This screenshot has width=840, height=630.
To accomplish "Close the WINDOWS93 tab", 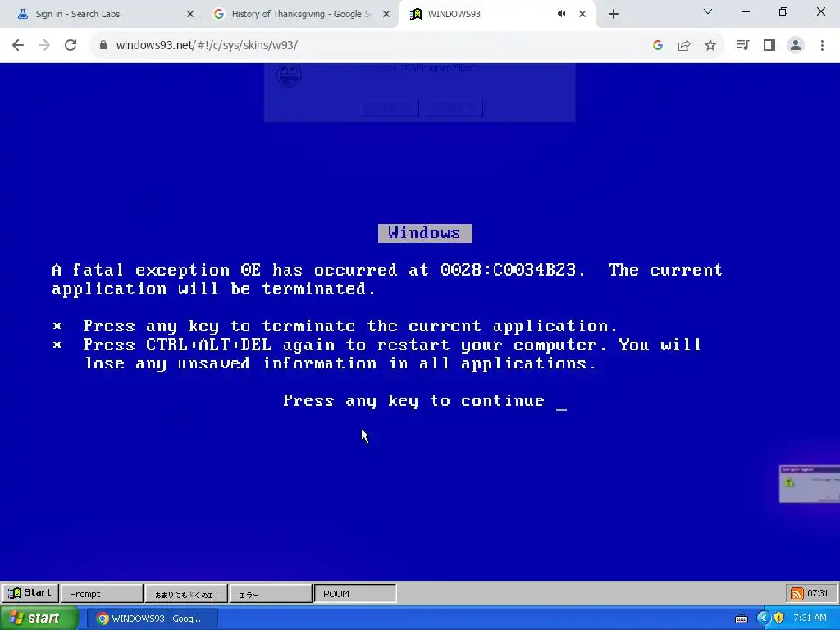I will pyautogui.click(x=582, y=14).
